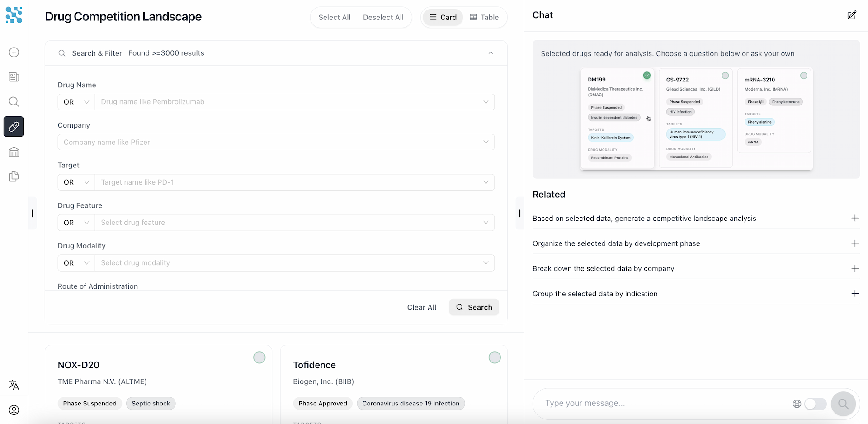Open the search magnifier icon in sidebar
This screenshot has height=424, width=868.
[14, 102]
